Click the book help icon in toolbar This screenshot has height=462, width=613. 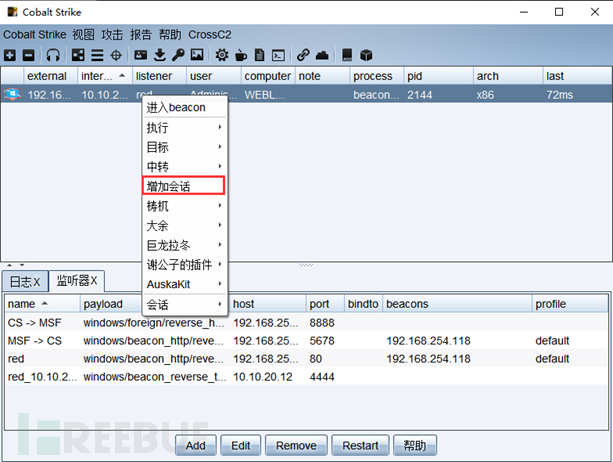click(x=347, y=55)
